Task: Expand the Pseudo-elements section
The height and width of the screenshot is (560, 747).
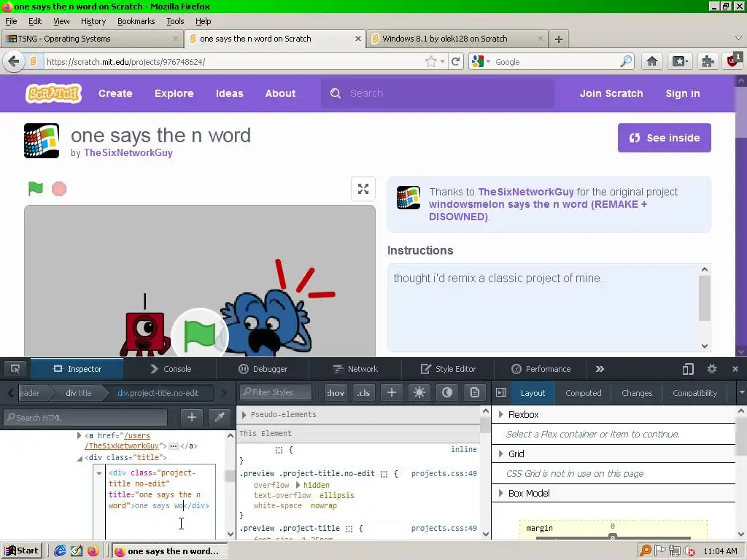Action: [244, 415]
